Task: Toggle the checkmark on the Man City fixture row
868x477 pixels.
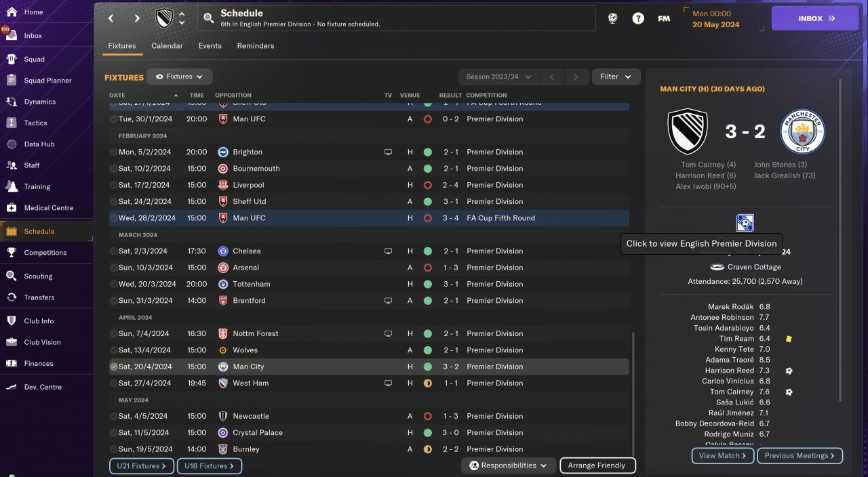Action: pyautogui.click(x=113, y=367)
